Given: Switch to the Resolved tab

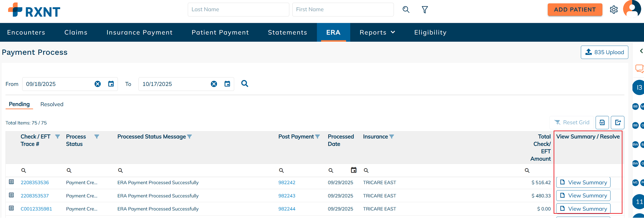Looking at the screenshot, I should [52, 105].
